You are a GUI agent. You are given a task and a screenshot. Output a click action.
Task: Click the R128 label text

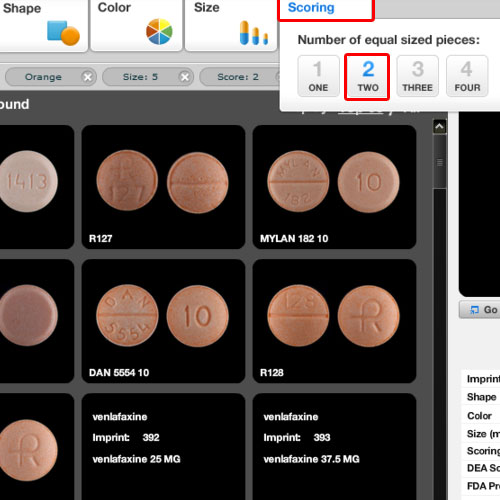[x=272, y=373]
